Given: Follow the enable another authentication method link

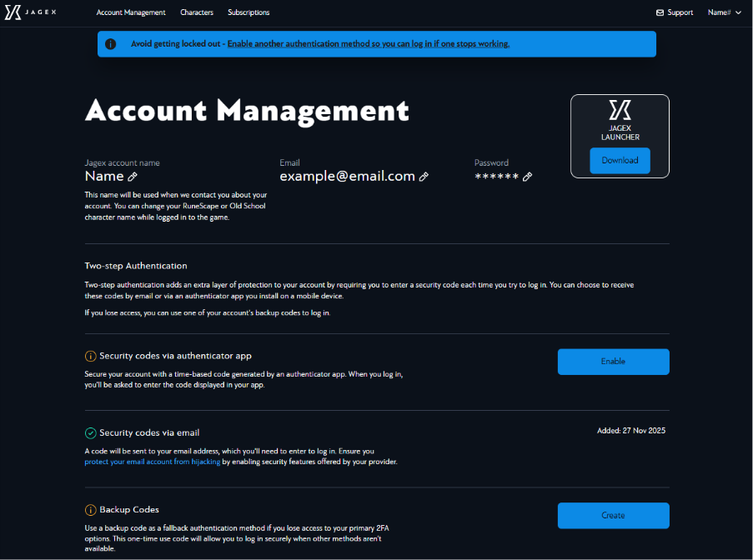Looking at the screenshot, I should pos(369,43).
